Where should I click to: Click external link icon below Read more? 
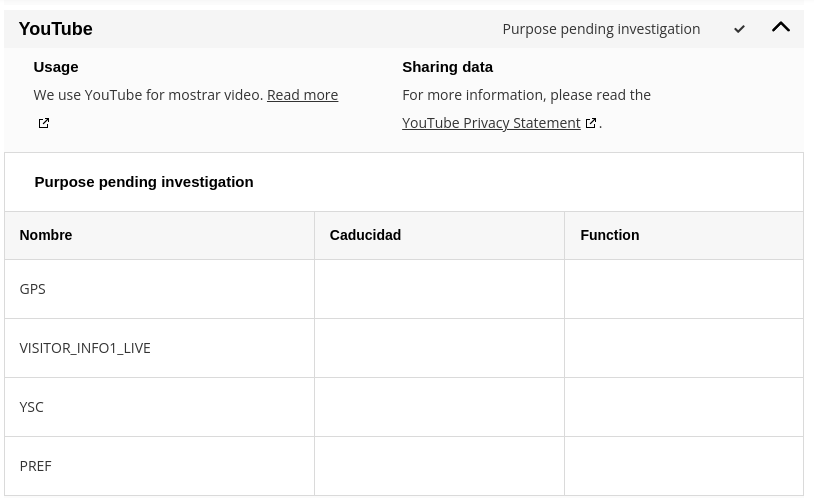tap(44, 123)
